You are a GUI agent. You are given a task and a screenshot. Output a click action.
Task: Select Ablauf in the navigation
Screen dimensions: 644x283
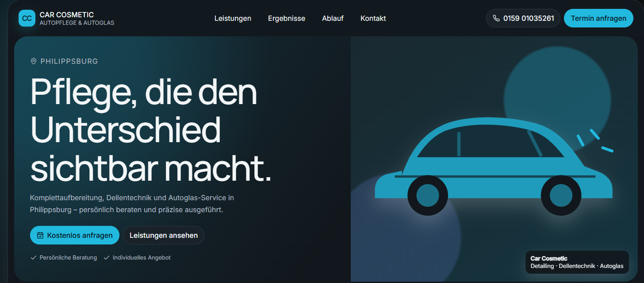[x=333, y=18]
